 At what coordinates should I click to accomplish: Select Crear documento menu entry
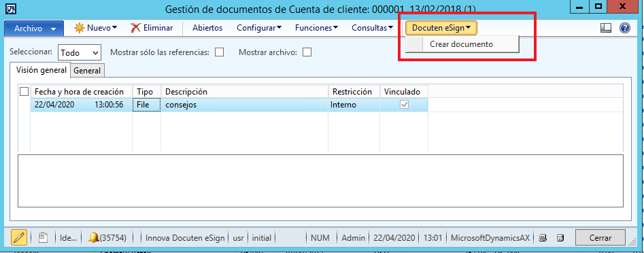pyautogui.click(x=462, y=44)
